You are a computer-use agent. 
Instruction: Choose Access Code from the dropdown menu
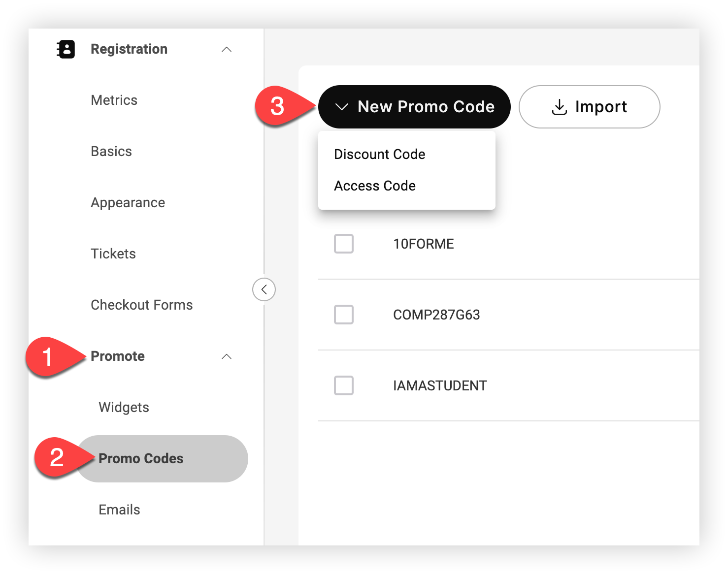tap(375, 186)
